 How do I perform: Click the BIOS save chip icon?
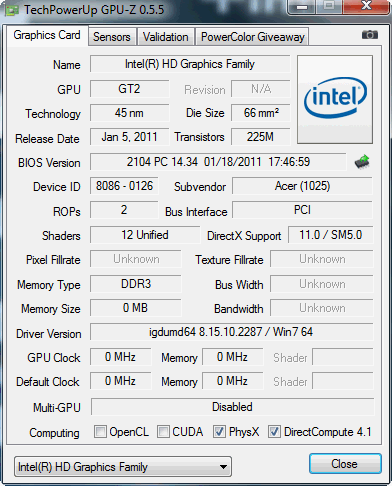pyautogui.click(x=362, y=162)
